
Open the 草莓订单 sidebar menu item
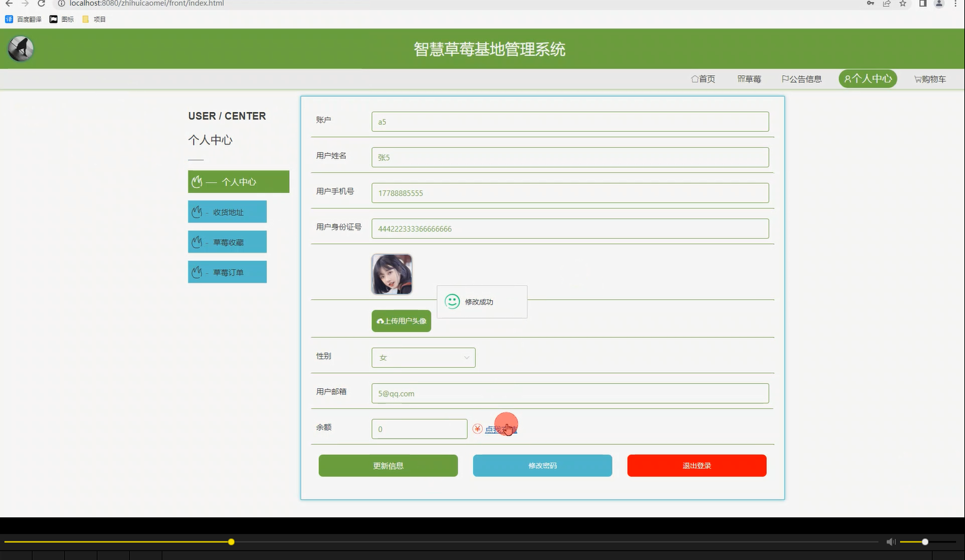tap(227, 272)
